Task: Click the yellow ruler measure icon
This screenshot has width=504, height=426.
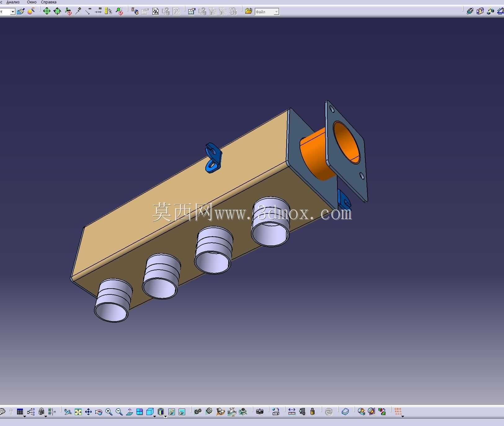Action: coord(108,11)
